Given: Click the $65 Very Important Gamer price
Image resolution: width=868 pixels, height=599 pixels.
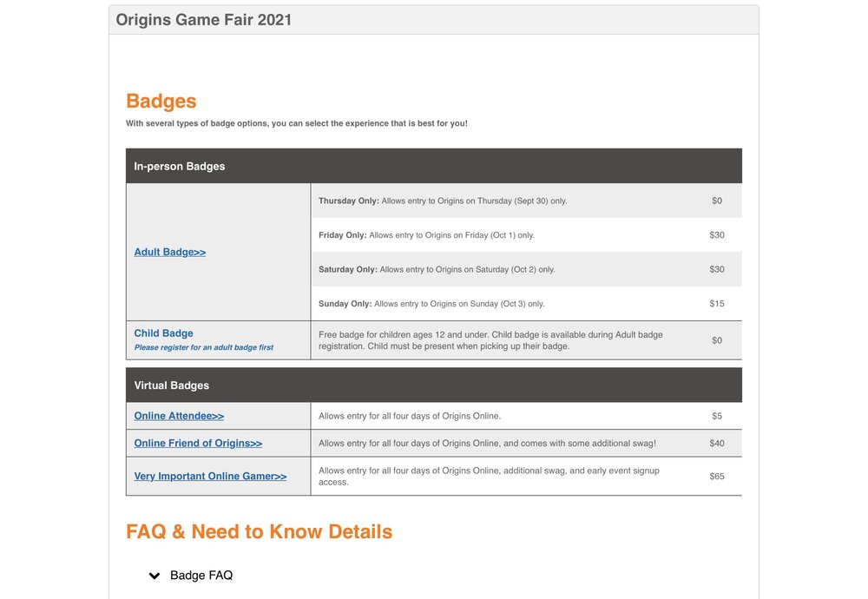Looking at the screenshot, I should pos(717,476).
